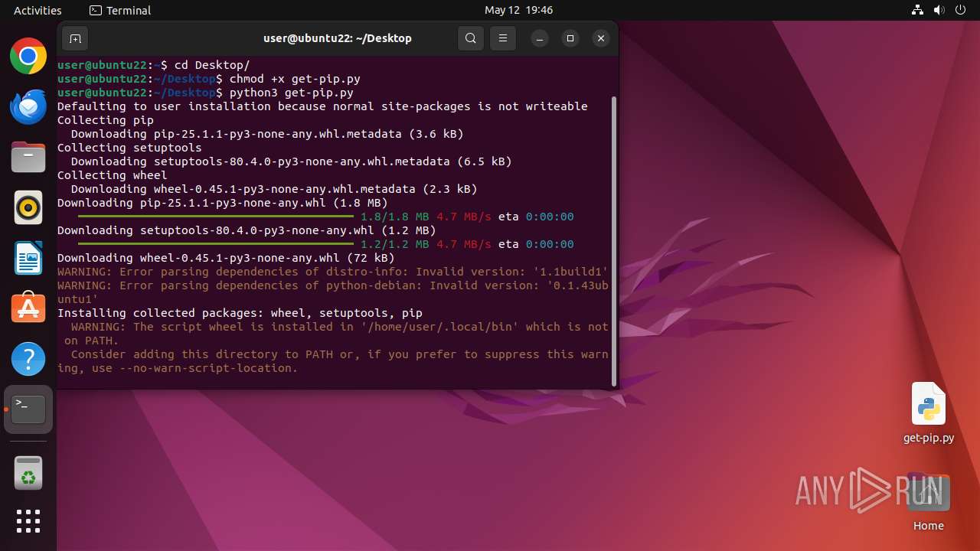Open the Help application
980x551 pixels.
tap(28, 359)
